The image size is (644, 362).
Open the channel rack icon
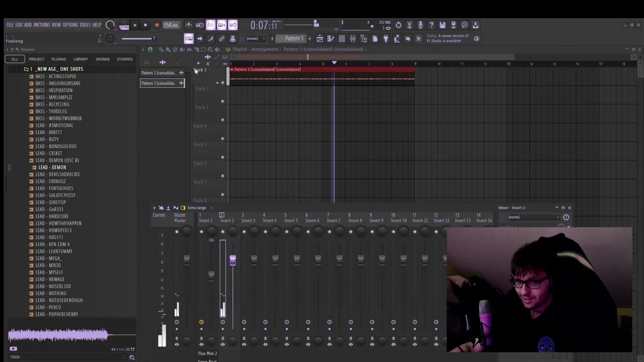point(342,39)
